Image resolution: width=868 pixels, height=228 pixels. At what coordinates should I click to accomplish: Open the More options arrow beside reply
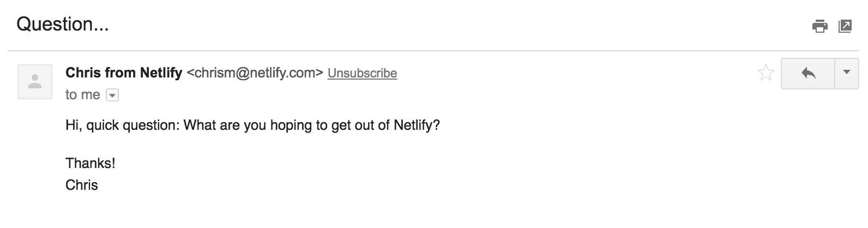click(847, 73)
